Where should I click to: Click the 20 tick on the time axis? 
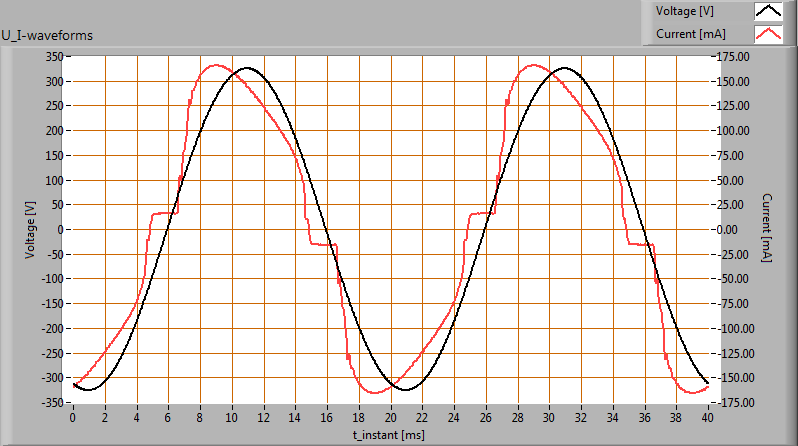pos(390,416)
